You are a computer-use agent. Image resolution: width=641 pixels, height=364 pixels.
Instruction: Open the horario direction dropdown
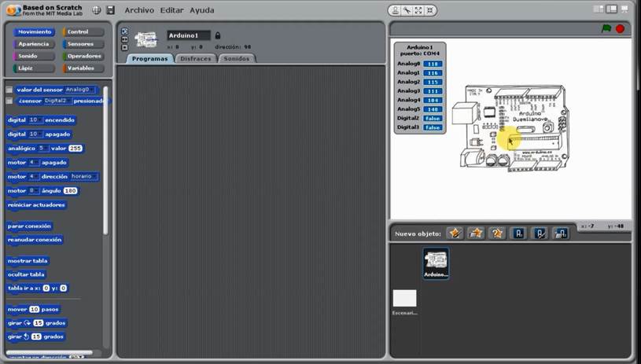tap(84, 176)
